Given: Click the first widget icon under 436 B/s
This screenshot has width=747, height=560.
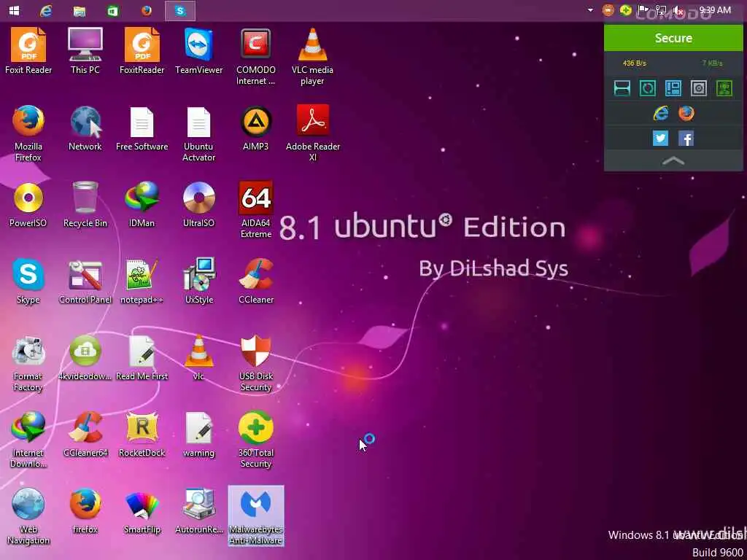Looking at the screenshot, I should [x=622, y=88].
